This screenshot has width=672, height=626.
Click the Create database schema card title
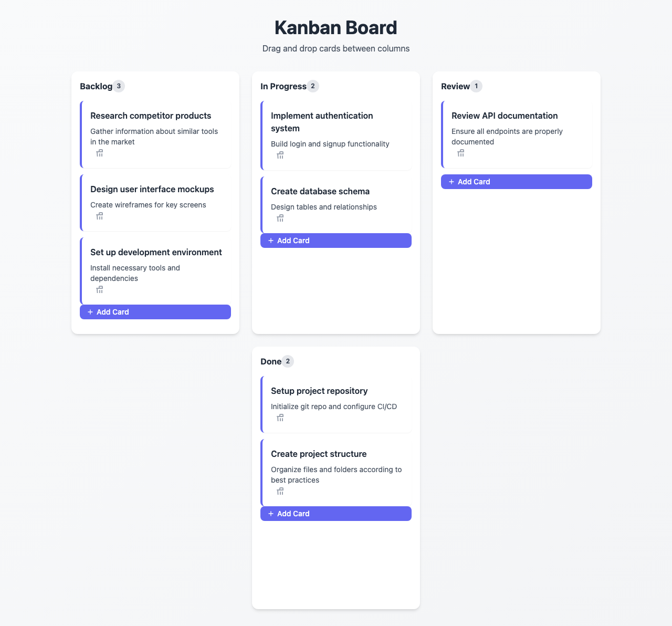(x=320, y=191)
